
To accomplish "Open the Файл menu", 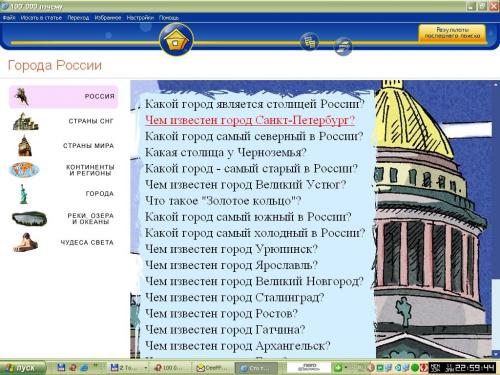I will tap(9, 18).
